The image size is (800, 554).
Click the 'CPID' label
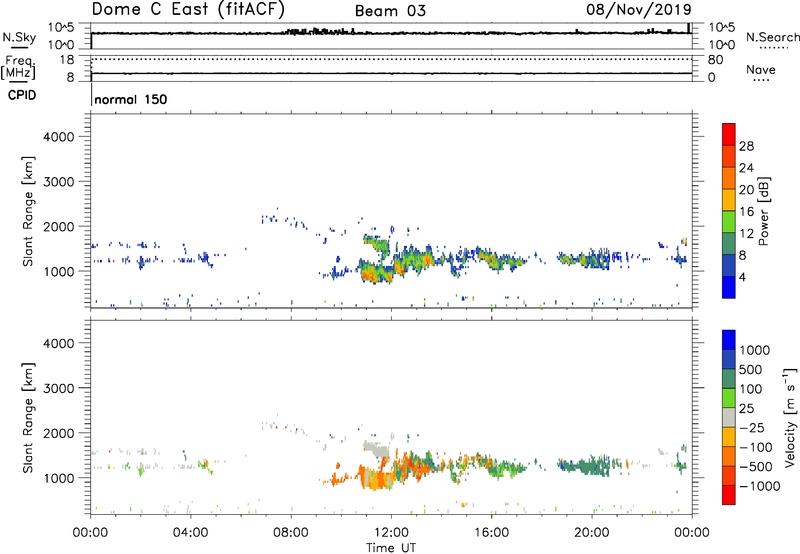pos(22,95)
